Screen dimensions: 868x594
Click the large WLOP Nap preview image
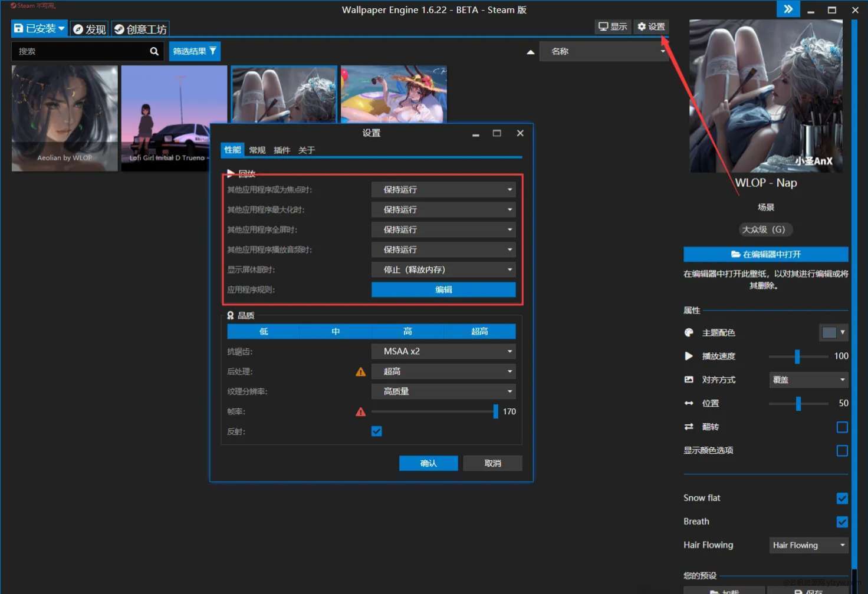[x=766, y=96]
